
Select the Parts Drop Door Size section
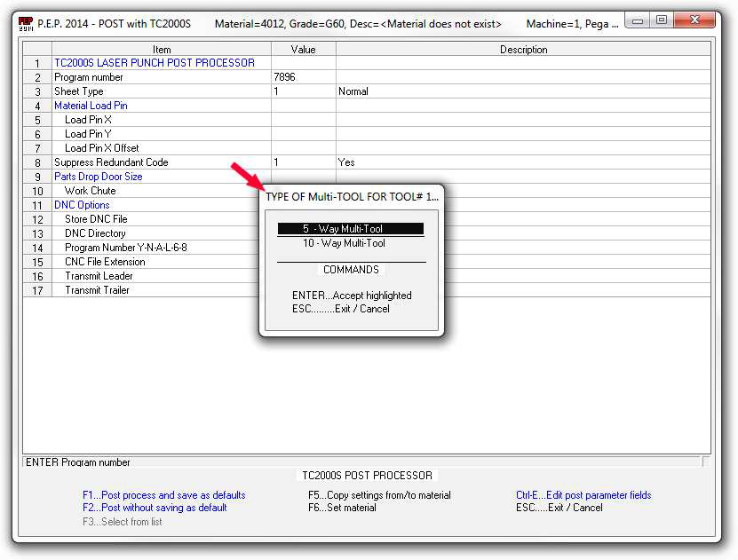click(98, 177)
